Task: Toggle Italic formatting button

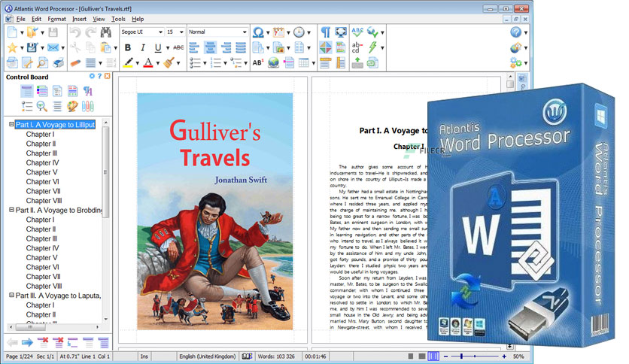Action: (x=142, y=47)
